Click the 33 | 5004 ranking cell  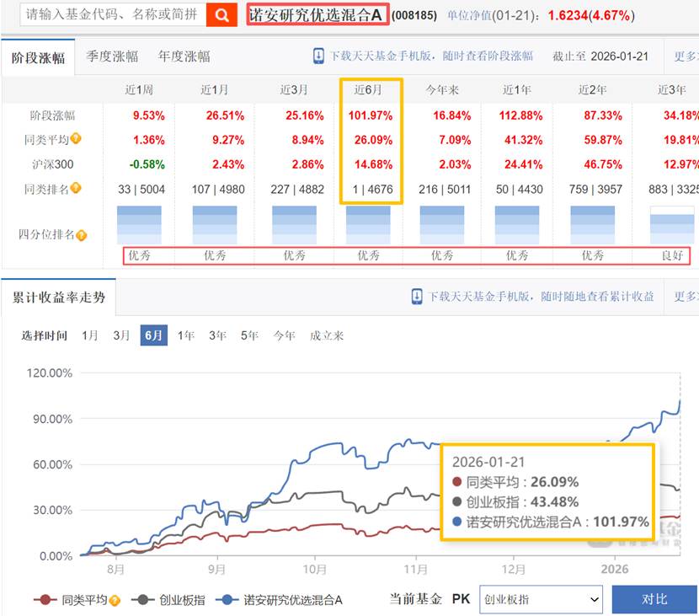coord(141,189)
